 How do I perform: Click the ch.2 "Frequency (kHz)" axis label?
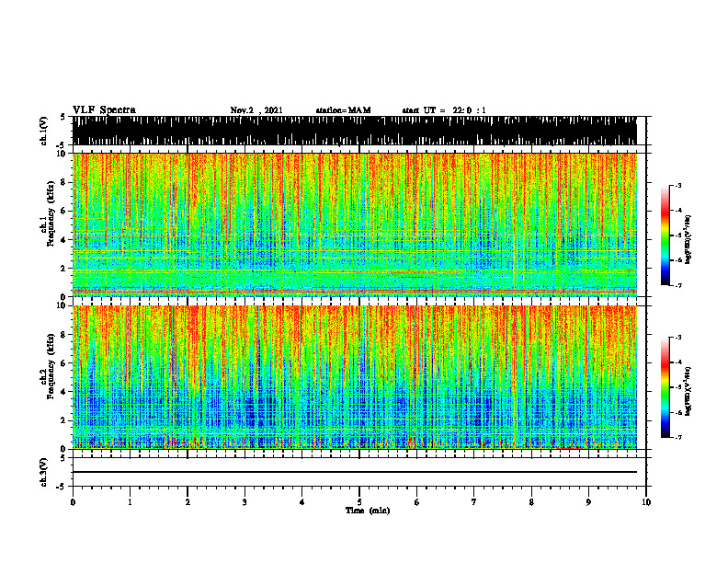coord(51,366)
